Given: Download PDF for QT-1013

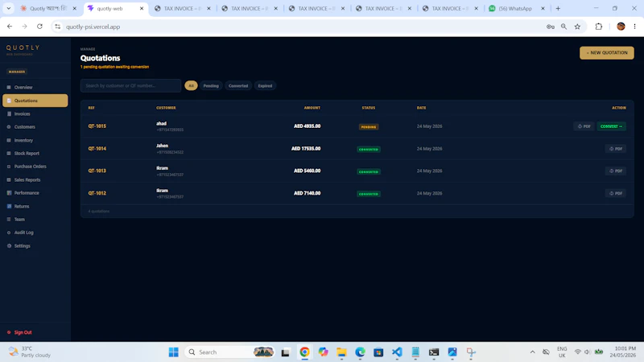Looking at the screenshot, I should [x=616, y=171].
